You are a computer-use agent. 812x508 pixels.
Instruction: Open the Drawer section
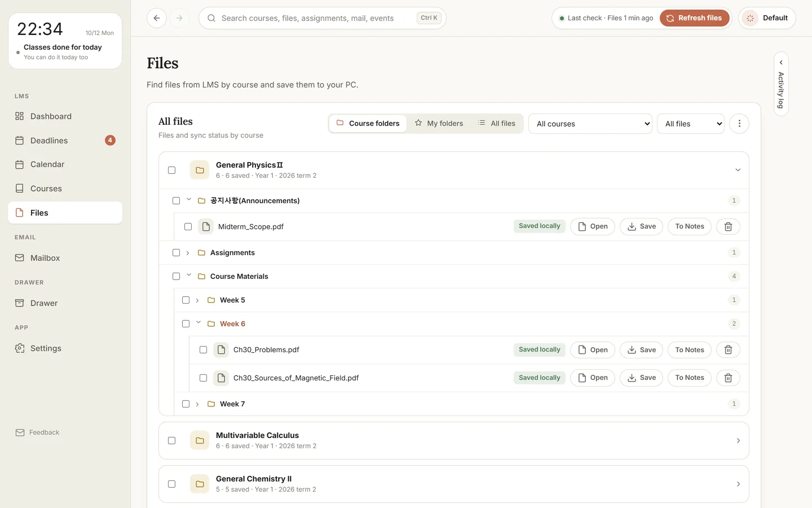[x=65, y=303]
